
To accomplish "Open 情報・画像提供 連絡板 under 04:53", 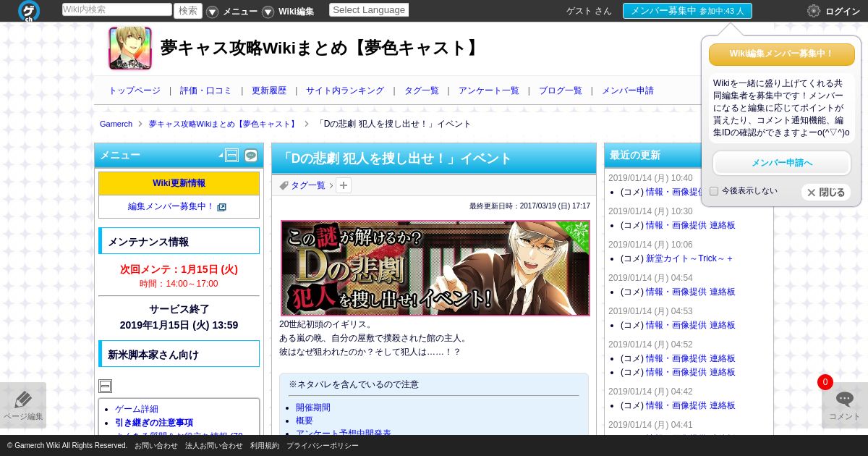I will click(691, 325).
